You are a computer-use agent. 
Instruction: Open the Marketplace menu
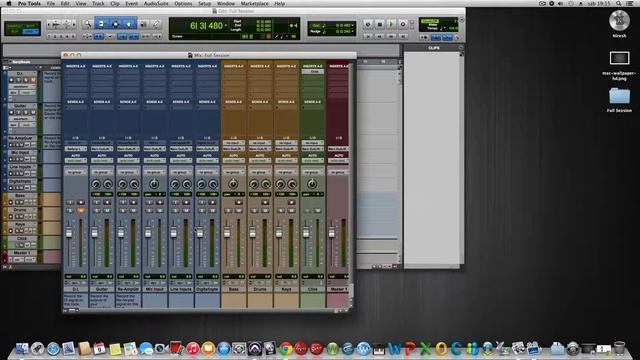click(255, 3)
